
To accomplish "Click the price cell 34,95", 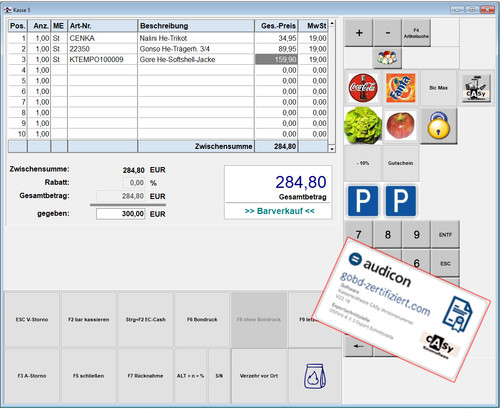I will [276, 38].
